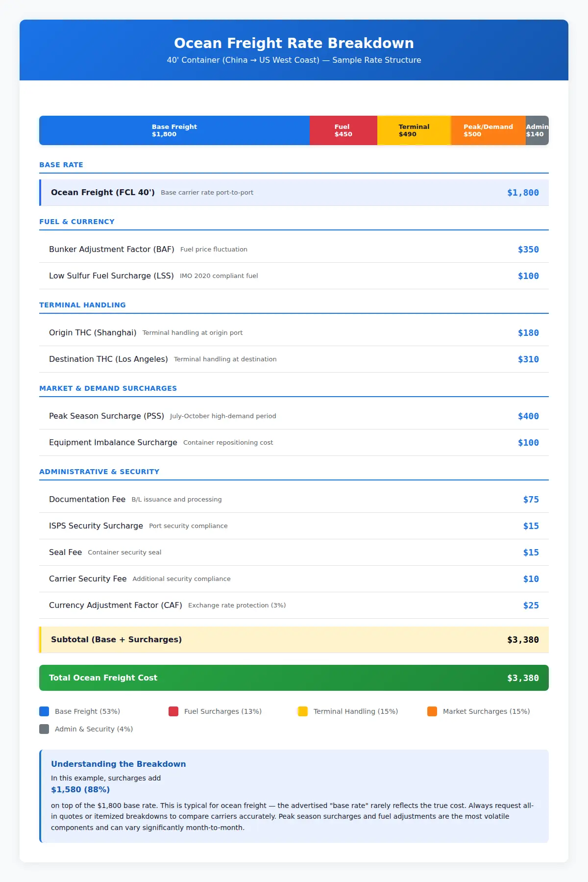Click the $310 Destination THC amount
This screenshot has width=588, height=882.
(528, 359)
